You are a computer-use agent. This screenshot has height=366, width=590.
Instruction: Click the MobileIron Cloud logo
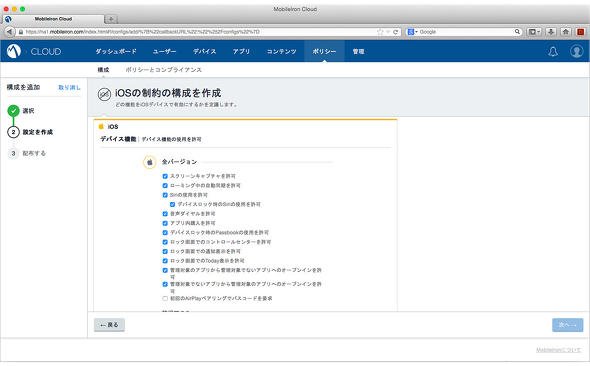tap(14, 51)
